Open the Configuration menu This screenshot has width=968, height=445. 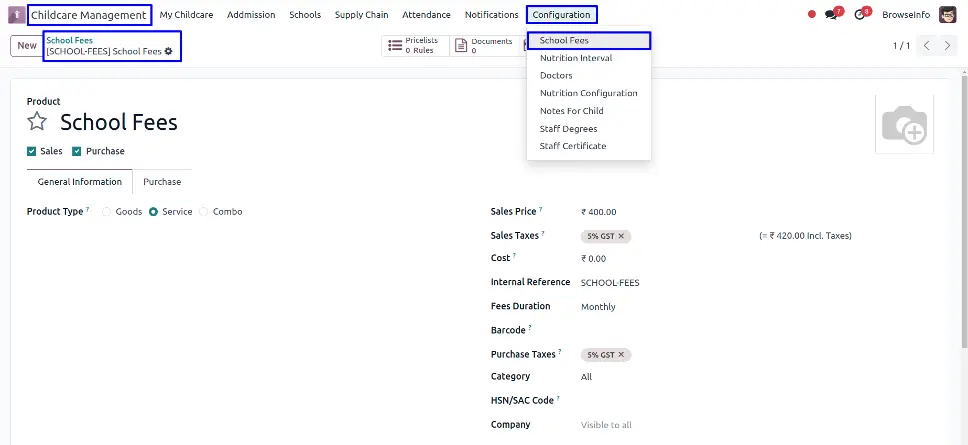tap(561, 15)
